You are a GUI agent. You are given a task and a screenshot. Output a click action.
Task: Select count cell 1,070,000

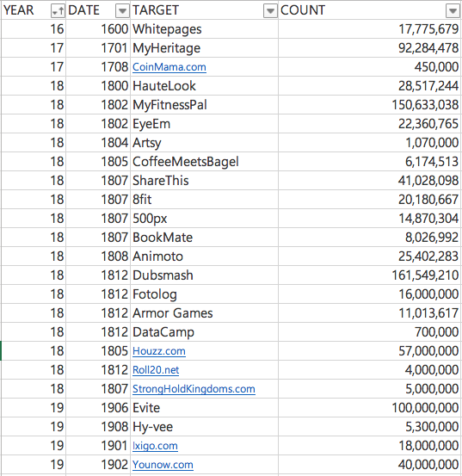pos(370,143)
